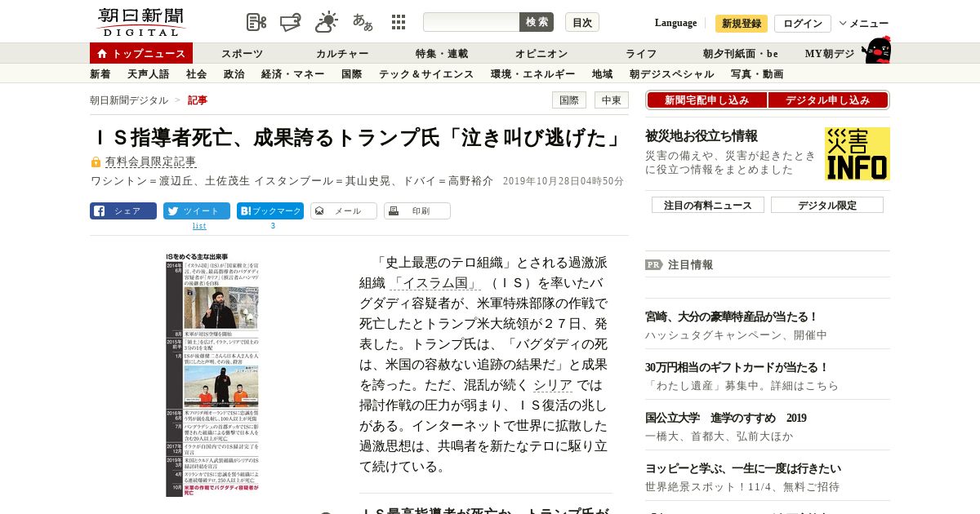Share the article on Facebook
The width and height of the screenshot is (980, 514).
pyautogui.click(x=123, y=210)
